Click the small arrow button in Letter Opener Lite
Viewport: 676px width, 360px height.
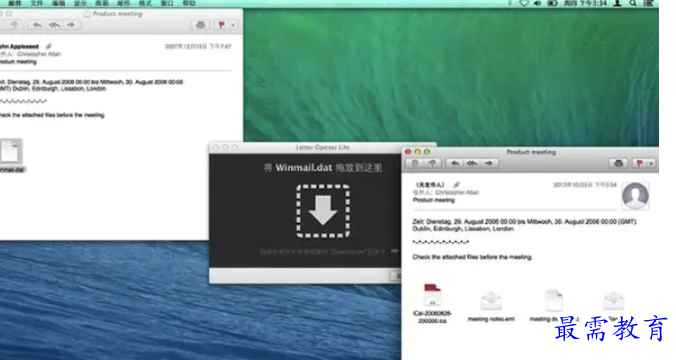[x=394, y=251]
